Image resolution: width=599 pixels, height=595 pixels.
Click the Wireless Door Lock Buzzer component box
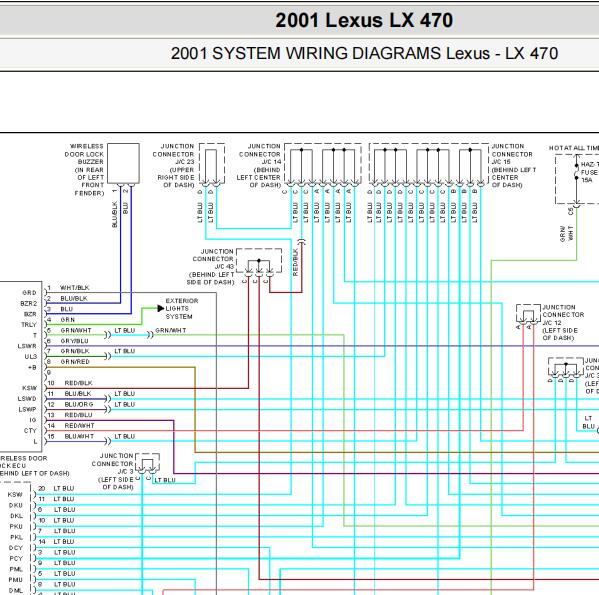[x=123, y=163]
